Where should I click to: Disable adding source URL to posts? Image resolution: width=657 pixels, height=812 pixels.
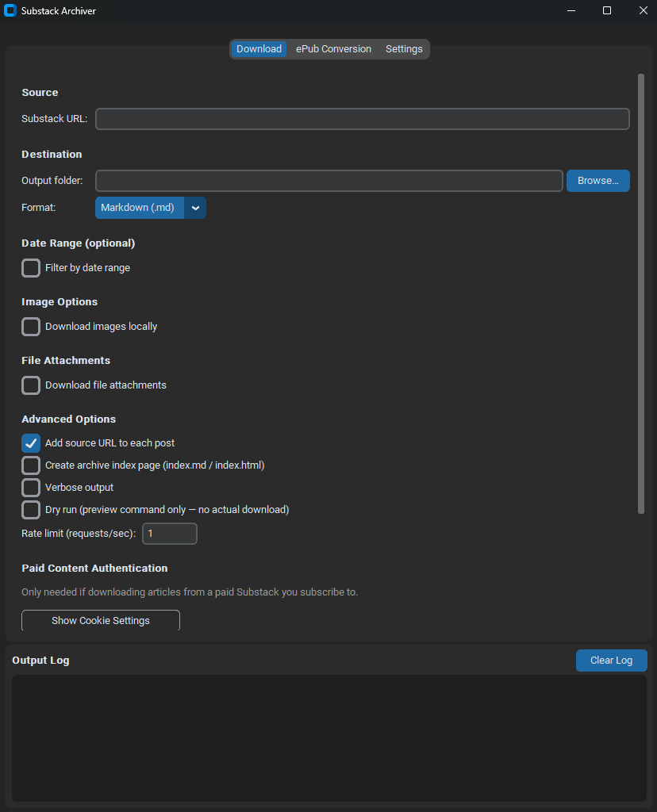click(x=30, y=443)
